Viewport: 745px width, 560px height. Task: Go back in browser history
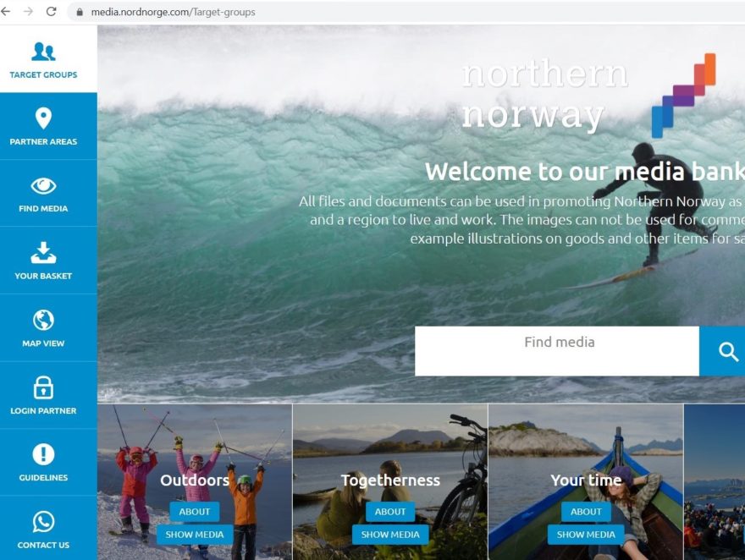click(x=6, y=11)
